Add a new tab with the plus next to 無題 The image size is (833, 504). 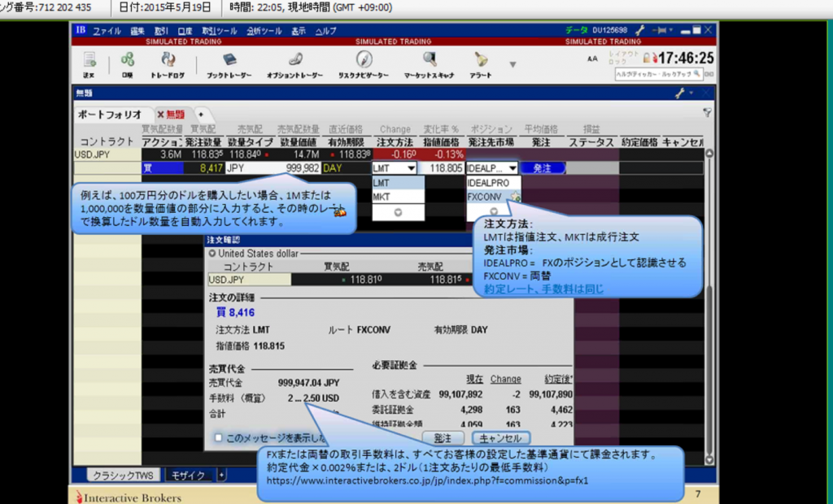pyautogui.click(x=201, y=115)
